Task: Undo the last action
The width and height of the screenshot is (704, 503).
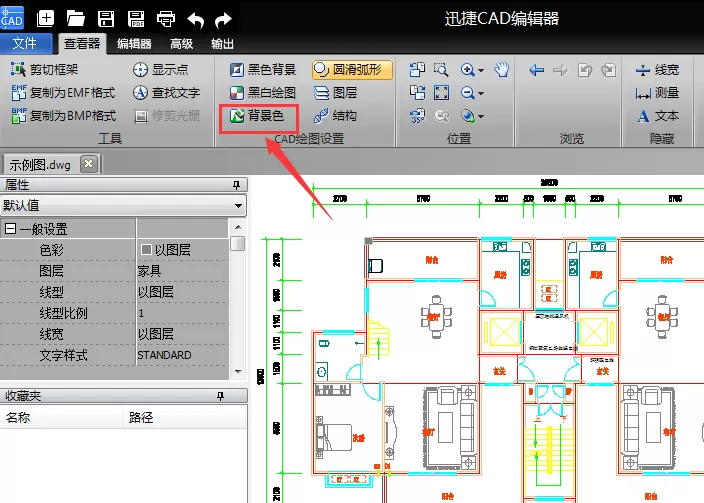Action: click(x=196, y=19)
